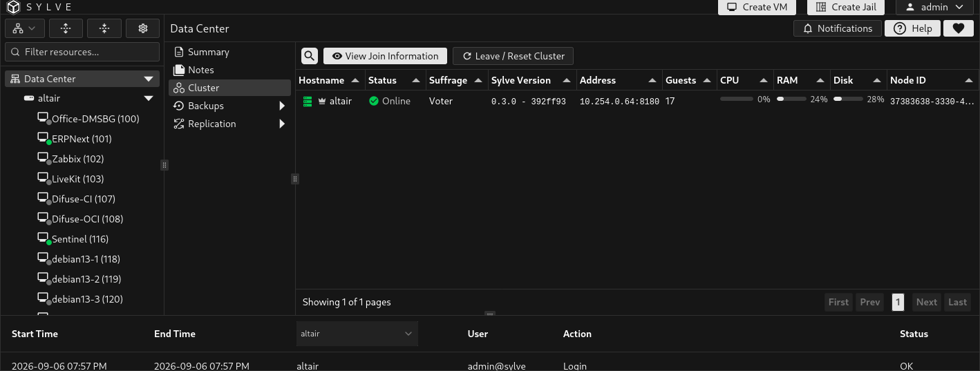Sort by Address column
The width and height of the screenshot is (980, 371).
tap(619, 80)
